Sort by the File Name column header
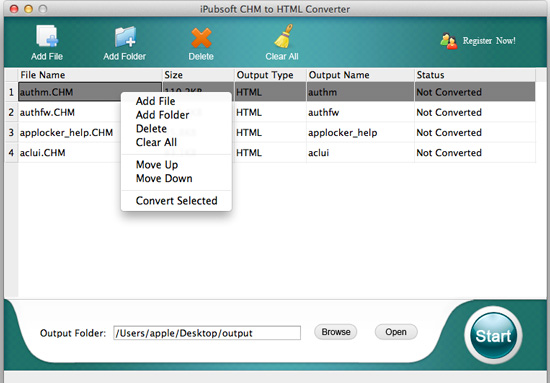 coord(90,75)
